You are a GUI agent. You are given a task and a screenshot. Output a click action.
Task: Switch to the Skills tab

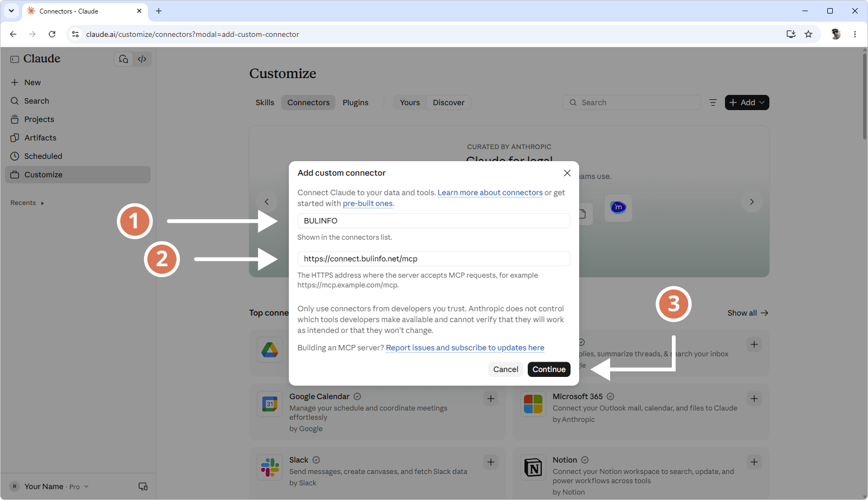pyautogui.click(x=265, y=102)
